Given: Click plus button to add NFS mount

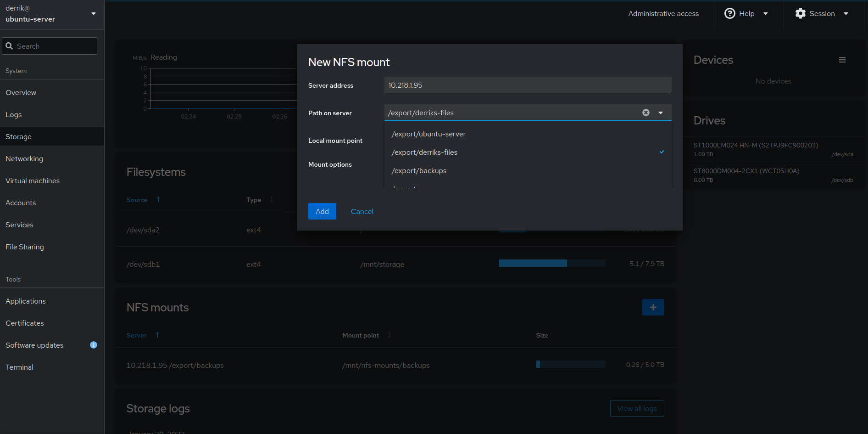Looking at the screenshot, I should [x=653, y=307].
